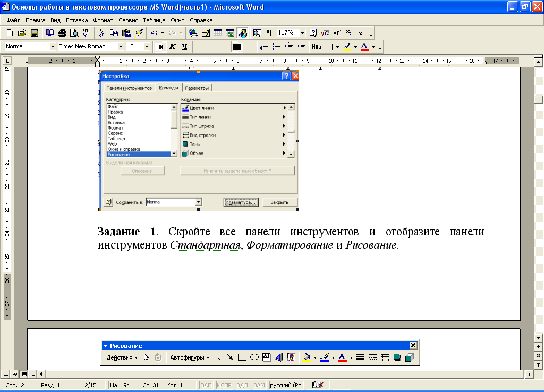The height and width of the screenshot is (392, 544).
Task: Open the Правка menu
Action: pos(36,20)
